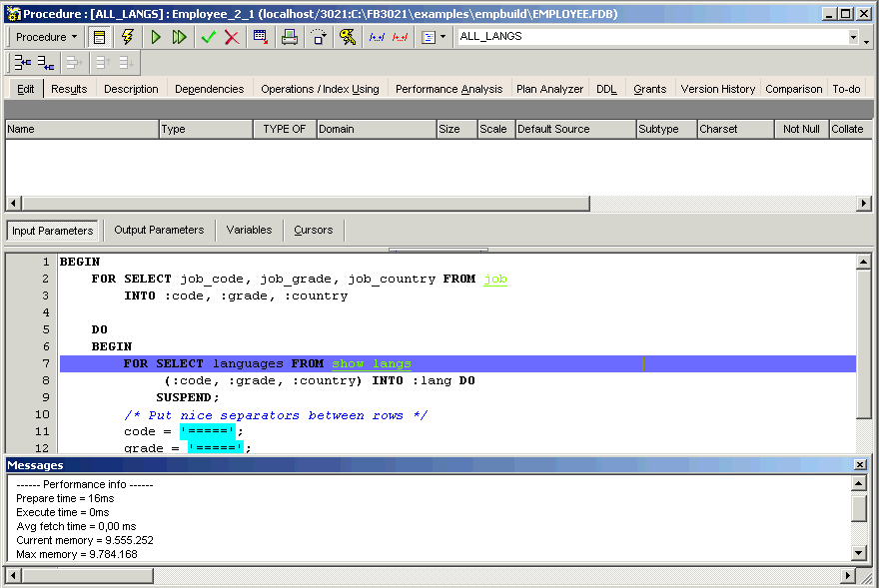The height and width of the screenshot is (588, 879).
Task: Select the Input Parameters tab
Action: click(53, 231)
